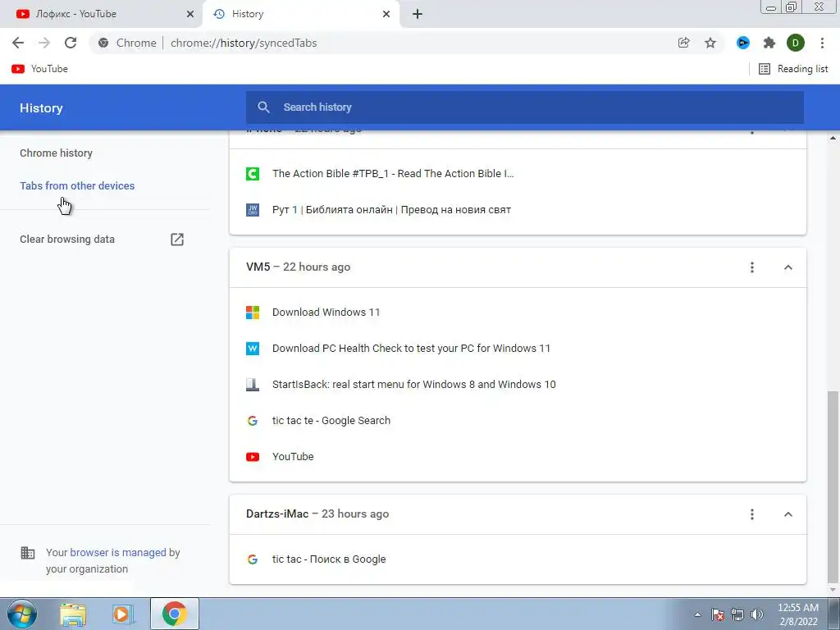The image size is (840, 630).
Task: Open the blue media extension icon
Action: pyautogui.click(x=742, y=43)
